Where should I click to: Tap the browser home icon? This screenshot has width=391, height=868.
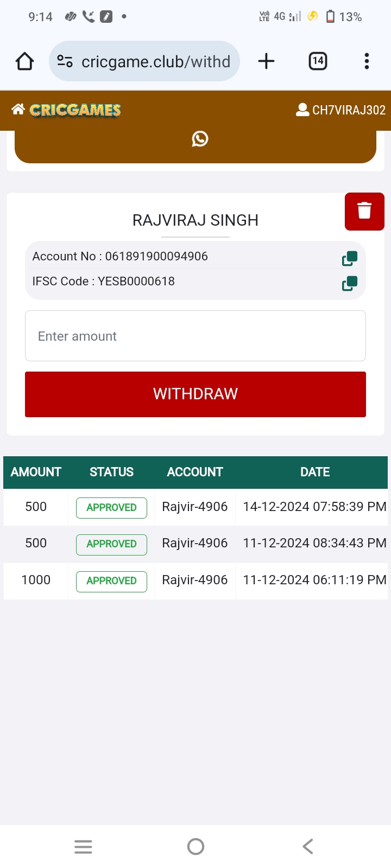pyautogui.click(x=25, y=61)
